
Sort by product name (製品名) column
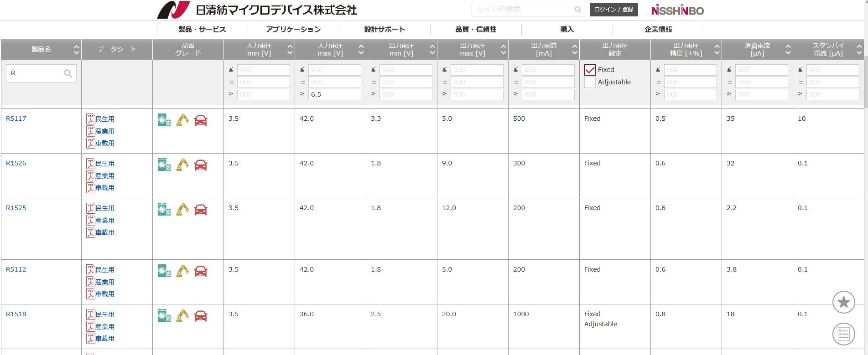pyautogui.click(x=77, y=49)
